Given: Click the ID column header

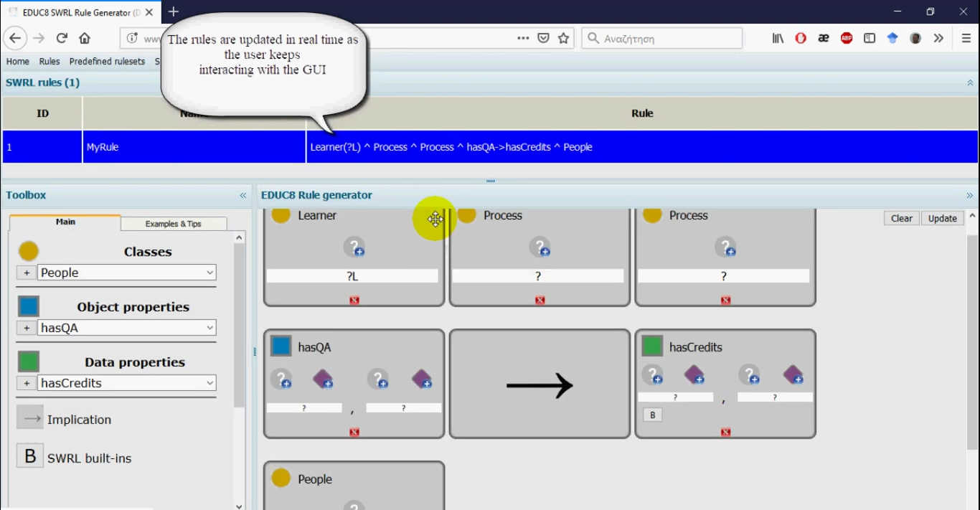Looking at the screenshot, I should 42,113.
